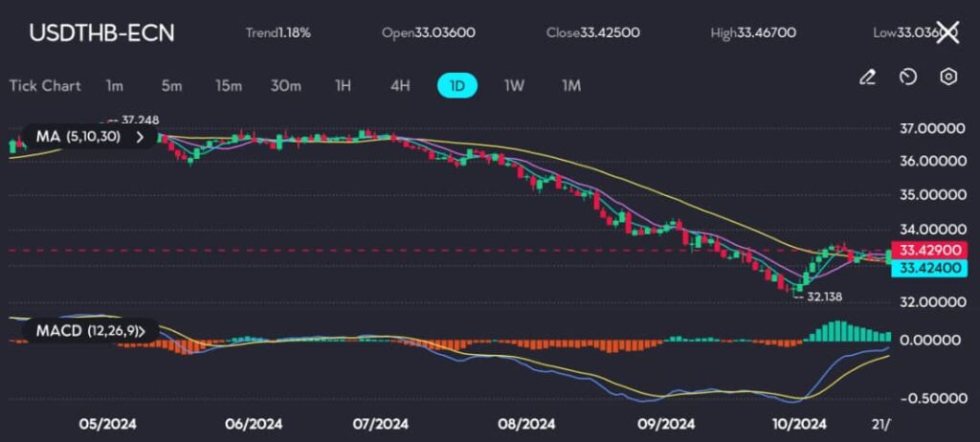980x442 pixels.
Task: Switch to the Tick Chart view
Action: coord(45,85)
